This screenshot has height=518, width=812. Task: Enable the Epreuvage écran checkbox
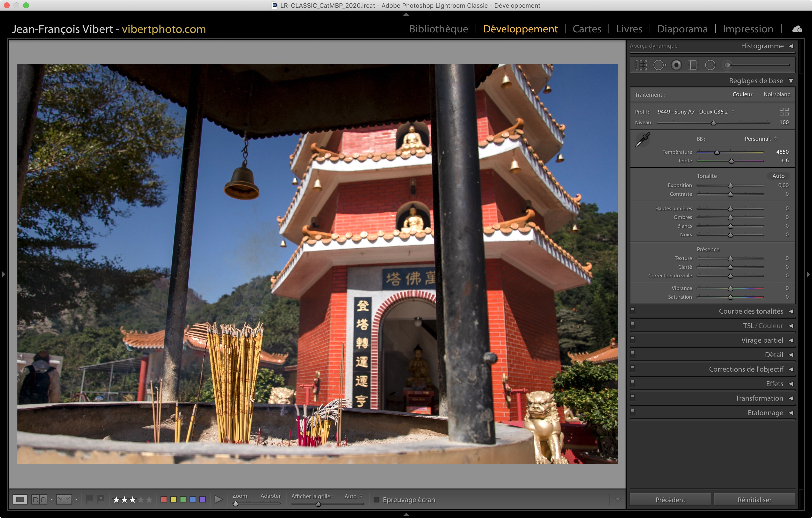point(376,499)
